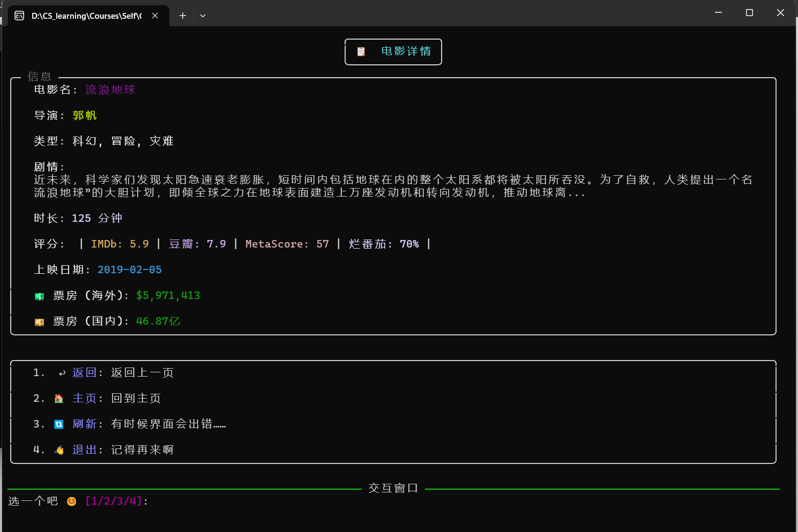Click the IMDb: 5.9 rating
Viewport: 798px width, 532px height.
(120, 244)
